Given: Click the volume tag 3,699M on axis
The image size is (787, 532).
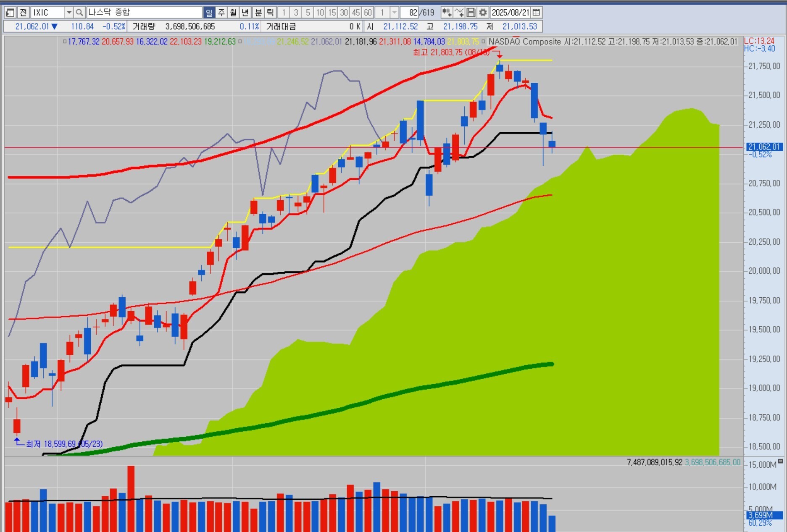Looking at the screenshot, I should (764, 515).
